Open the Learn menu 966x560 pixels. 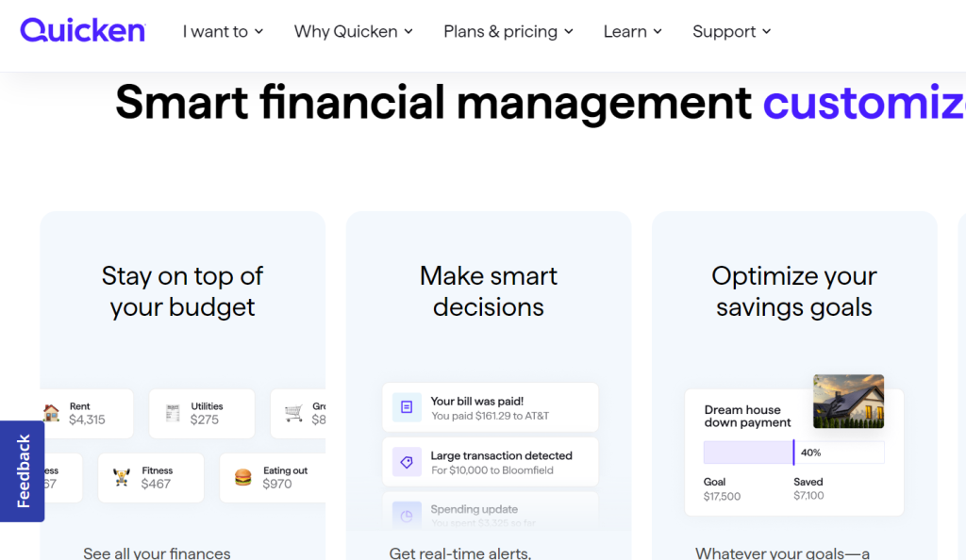633,31
